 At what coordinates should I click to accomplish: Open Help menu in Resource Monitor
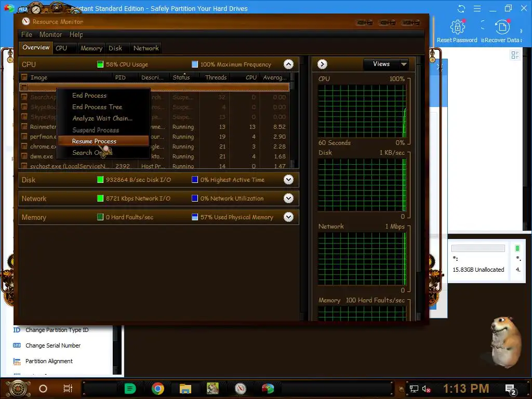76,34
